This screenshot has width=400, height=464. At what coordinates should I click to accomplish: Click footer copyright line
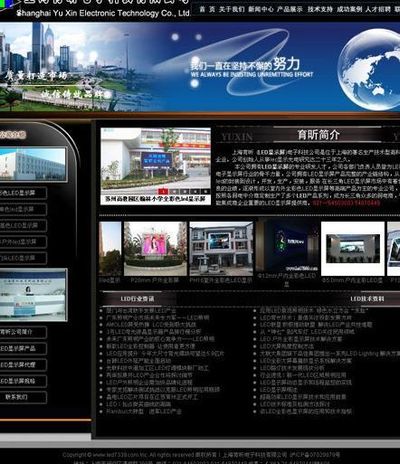click(x=201, y=455)
